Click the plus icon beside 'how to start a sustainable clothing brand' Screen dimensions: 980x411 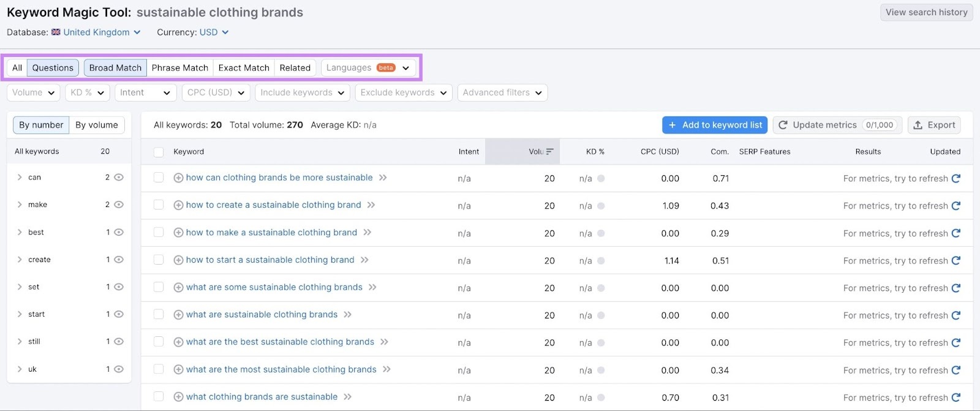point(178,260)
